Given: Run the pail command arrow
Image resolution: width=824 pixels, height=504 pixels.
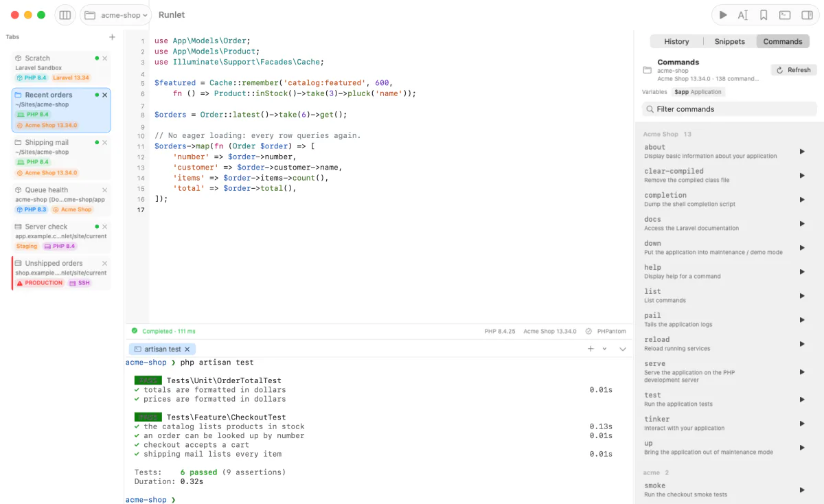Looking at the screenshot, I should click(802, 319).
